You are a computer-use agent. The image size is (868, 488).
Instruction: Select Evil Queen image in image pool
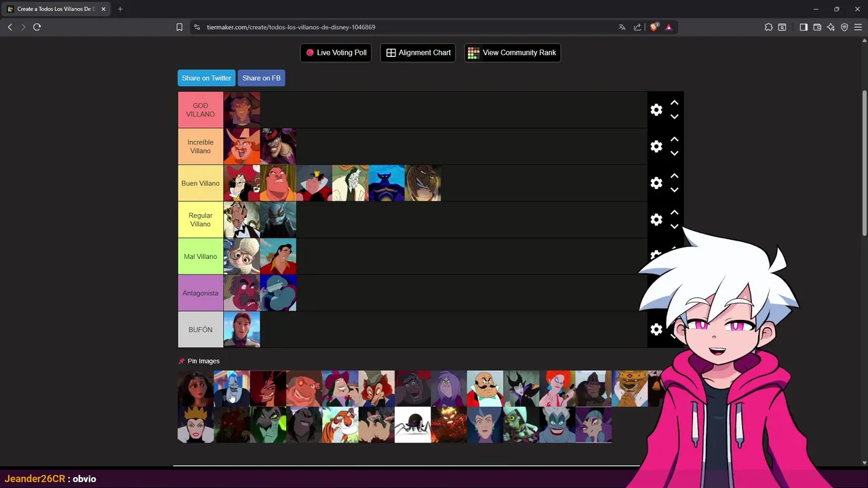[195, 425]
